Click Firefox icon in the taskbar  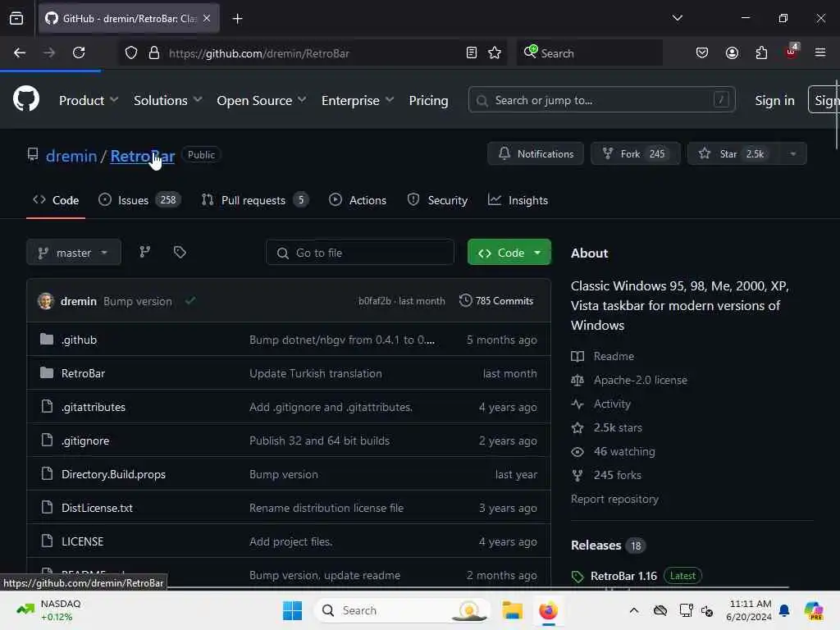(548, 610)
